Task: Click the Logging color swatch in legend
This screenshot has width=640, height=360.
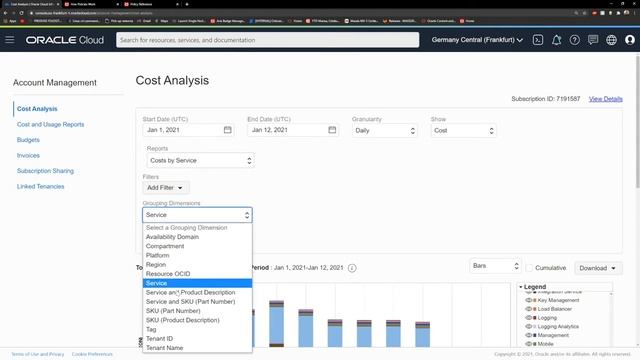Action: [x=535, y=318]
